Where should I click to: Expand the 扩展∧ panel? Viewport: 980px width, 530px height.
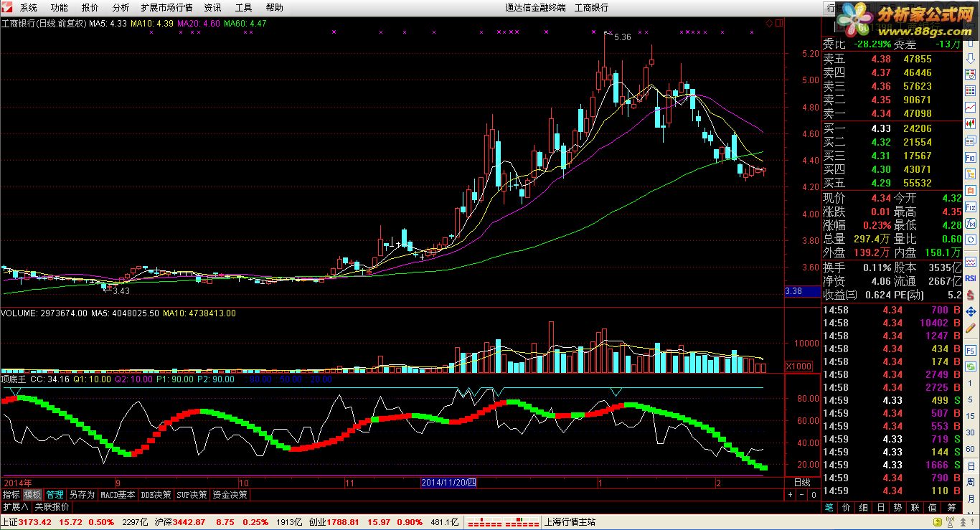pyautogui.click(x=15, y=506)
